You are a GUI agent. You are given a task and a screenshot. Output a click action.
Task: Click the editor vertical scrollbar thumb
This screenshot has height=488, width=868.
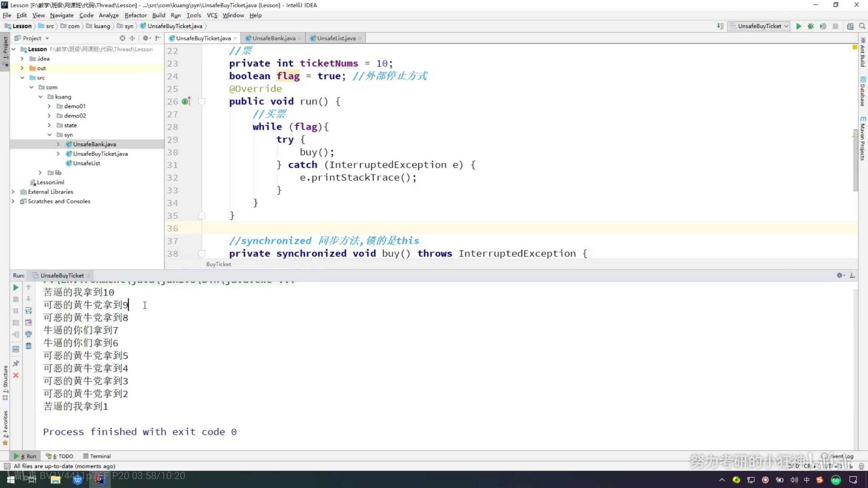click(x=855, y=161)
